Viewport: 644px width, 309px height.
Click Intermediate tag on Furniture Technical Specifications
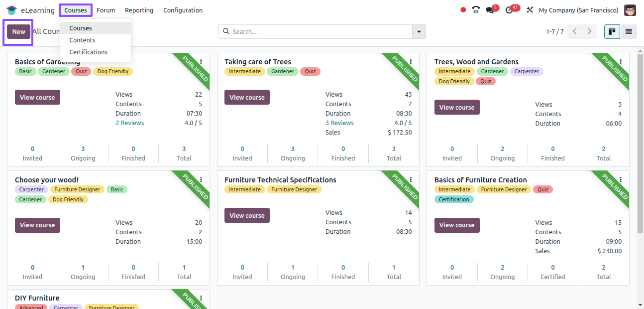(245, 189)
